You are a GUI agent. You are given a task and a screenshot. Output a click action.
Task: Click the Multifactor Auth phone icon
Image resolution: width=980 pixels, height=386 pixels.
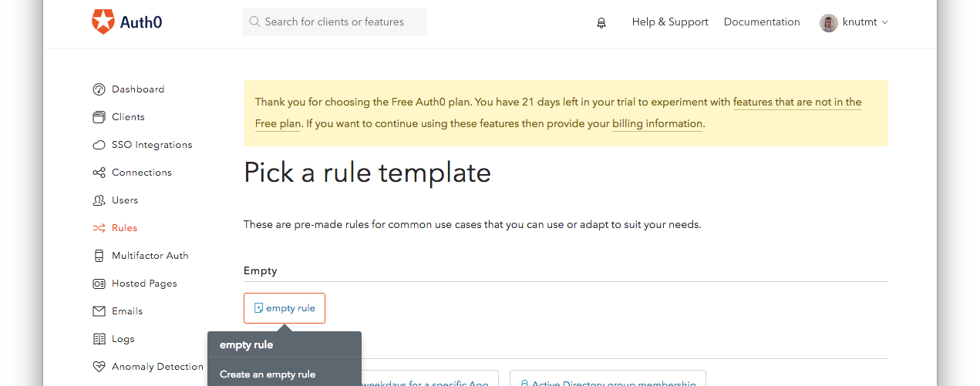[99, 256]
